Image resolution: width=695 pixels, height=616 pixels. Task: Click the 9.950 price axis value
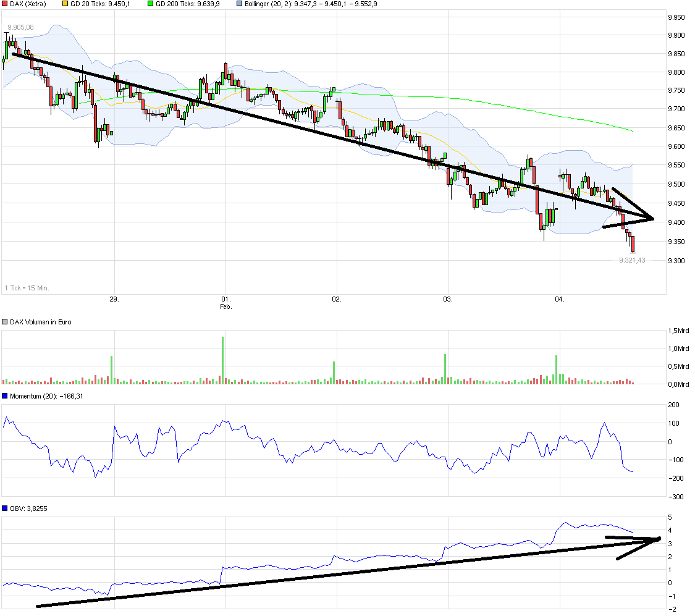click(x=676, y=18)
